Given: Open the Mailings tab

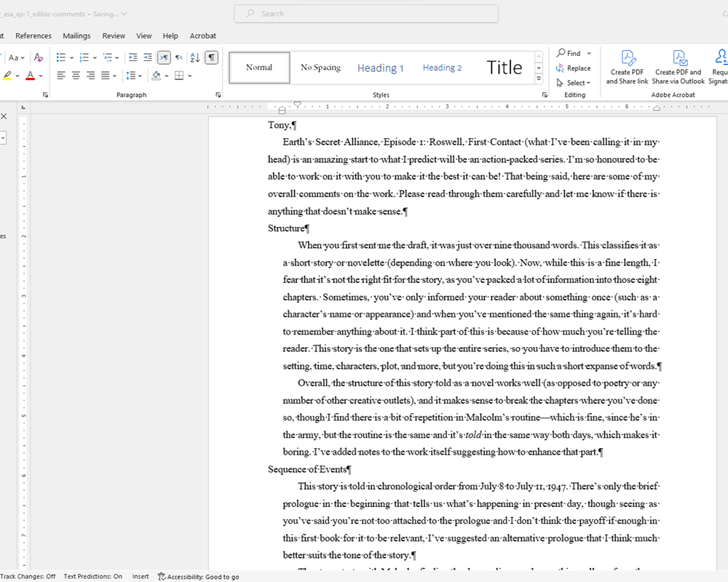Looking at the screenshot, I should pos(76,36).
